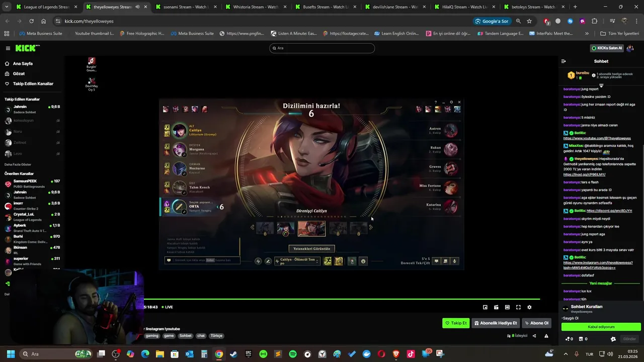Open Gözat in the sidebar
The width and height of the screenshot is (644, 362).
pyautogui.click(x=19, y=74)
